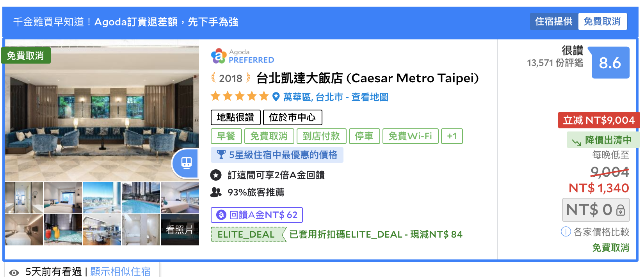Image resolution: width=644 pixels, height=277 pixels.
Task: Click the info icon beside 各家價格比較
Action: coord(566,232)
